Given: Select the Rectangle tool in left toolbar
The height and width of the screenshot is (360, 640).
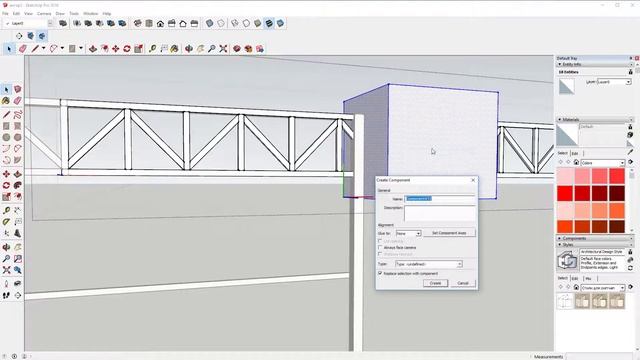Looking at the screenshot, I should pos(6,126).
